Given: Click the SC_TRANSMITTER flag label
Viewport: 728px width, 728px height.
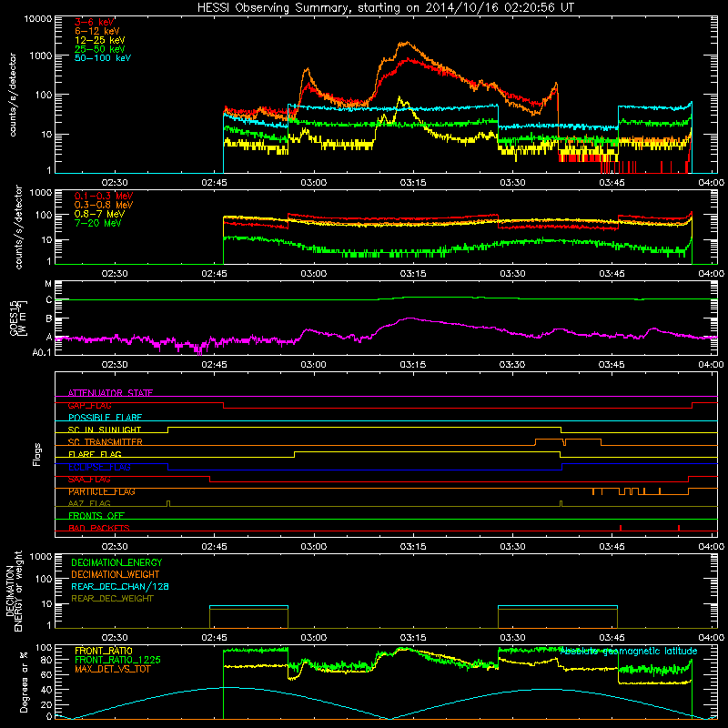Looking at the screenshot, I should [106, 442].
